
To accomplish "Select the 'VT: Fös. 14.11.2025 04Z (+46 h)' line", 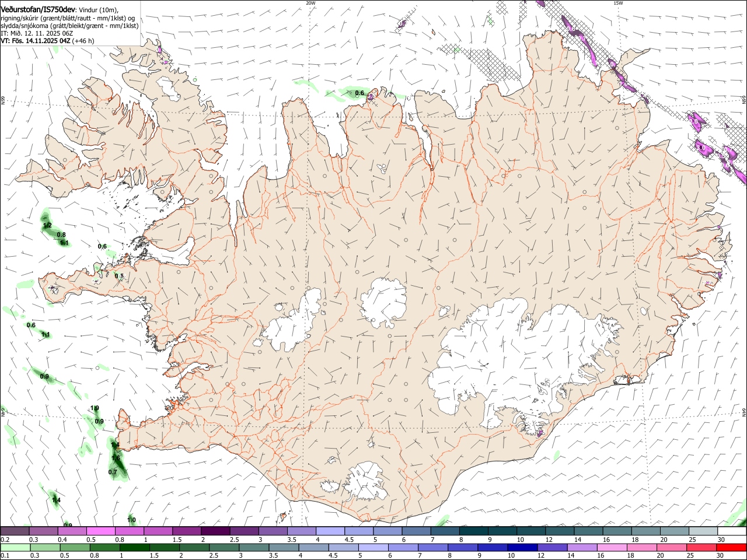I will pos(47,41).
